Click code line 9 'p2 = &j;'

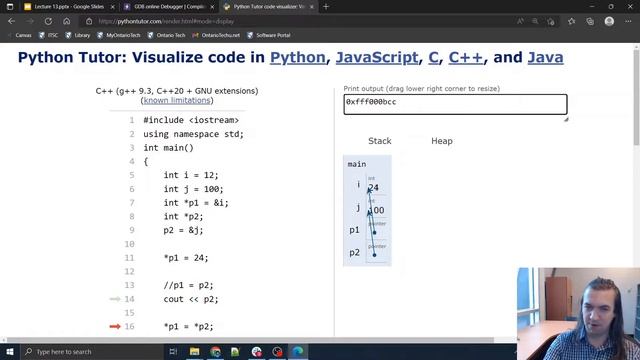tap(183, 230)
